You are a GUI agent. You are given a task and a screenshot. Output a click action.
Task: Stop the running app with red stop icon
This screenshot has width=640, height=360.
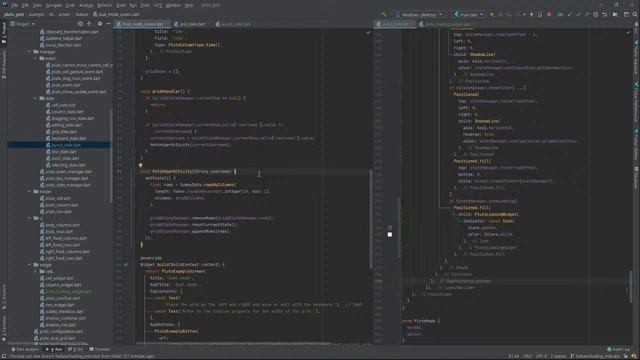tap(549, 14)
